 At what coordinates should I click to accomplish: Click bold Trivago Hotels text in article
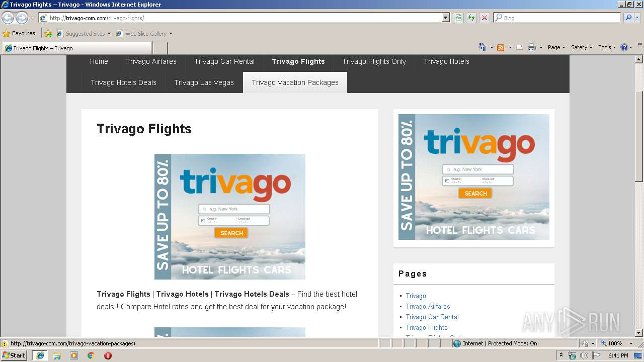click(x=182, y=294)
